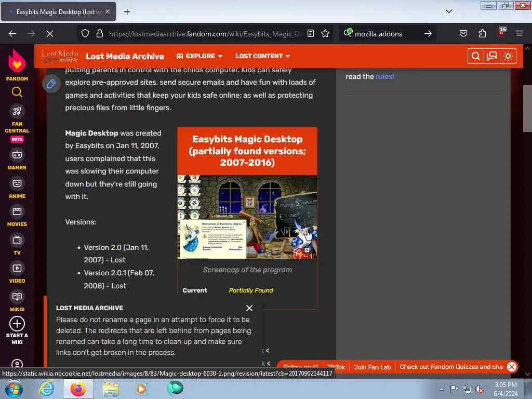
Task: Open Pocket save icon in toolbar
Action: point(463,34)
